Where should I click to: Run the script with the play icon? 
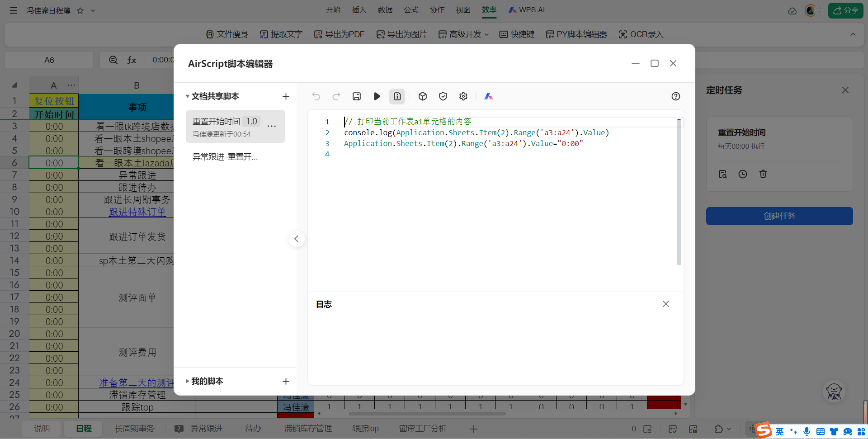[x=377, y=96]
